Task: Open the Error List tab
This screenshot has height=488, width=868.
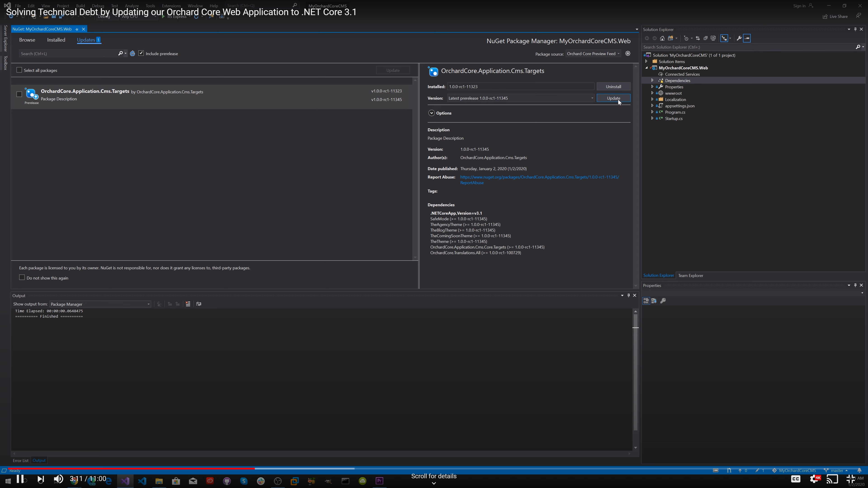Action: click(21, 460)
